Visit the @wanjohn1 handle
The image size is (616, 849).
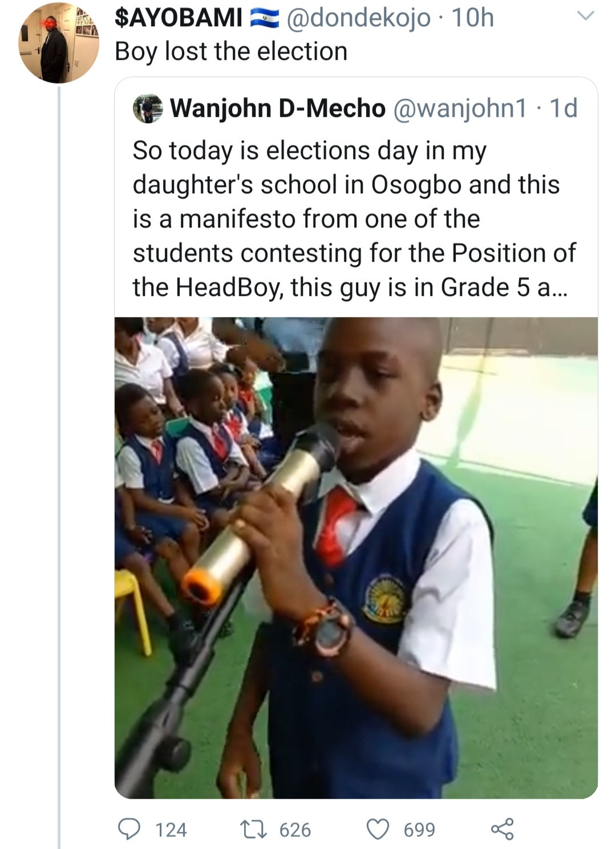click(x=460, y=108)
